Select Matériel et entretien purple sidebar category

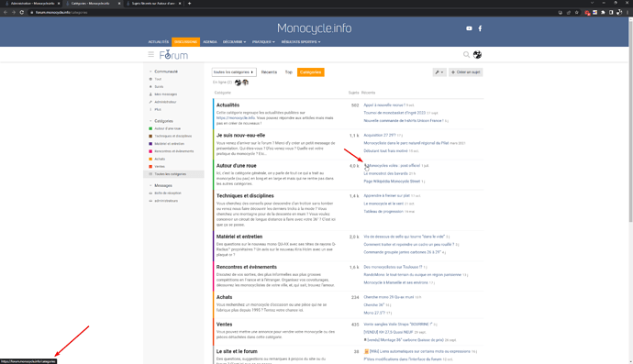click(169, 144)
